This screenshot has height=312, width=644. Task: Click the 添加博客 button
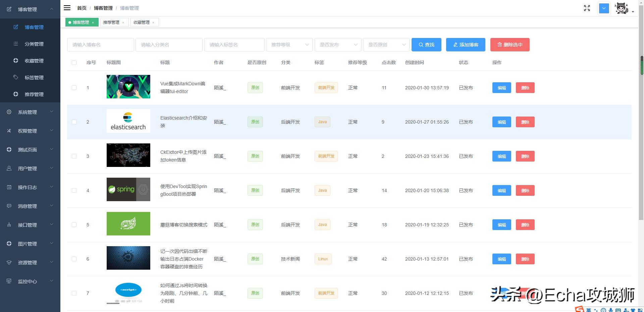point(465,44)
